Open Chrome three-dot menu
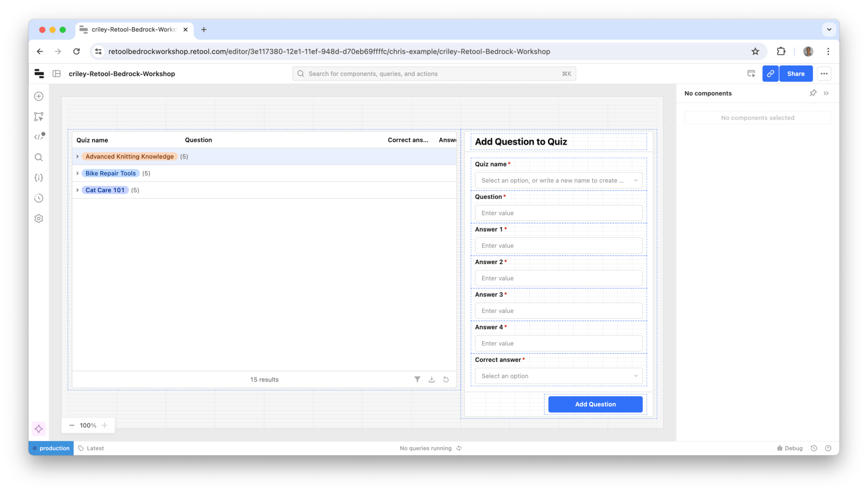868x493 pixels. click(828, 52)
